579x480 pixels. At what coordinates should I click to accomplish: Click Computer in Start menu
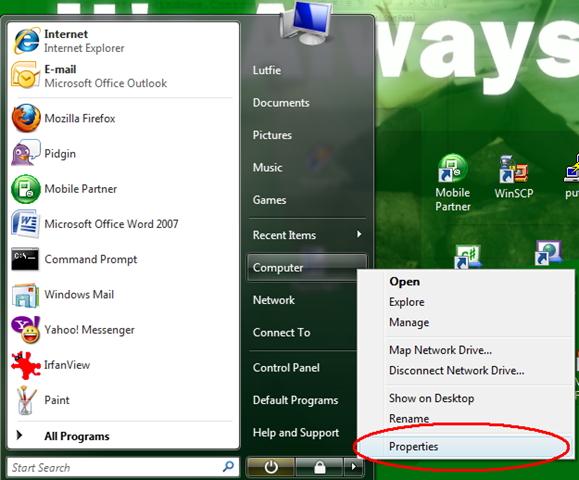(306, 267)
